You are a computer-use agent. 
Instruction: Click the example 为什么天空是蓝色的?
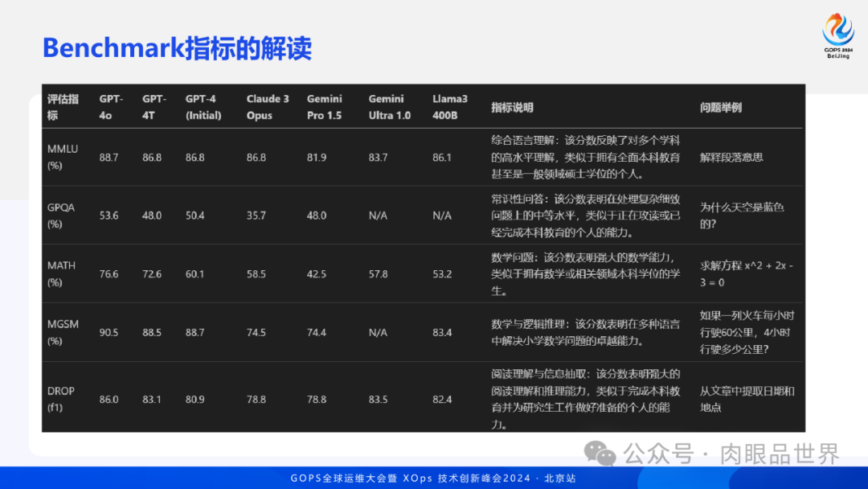point(742,216)
